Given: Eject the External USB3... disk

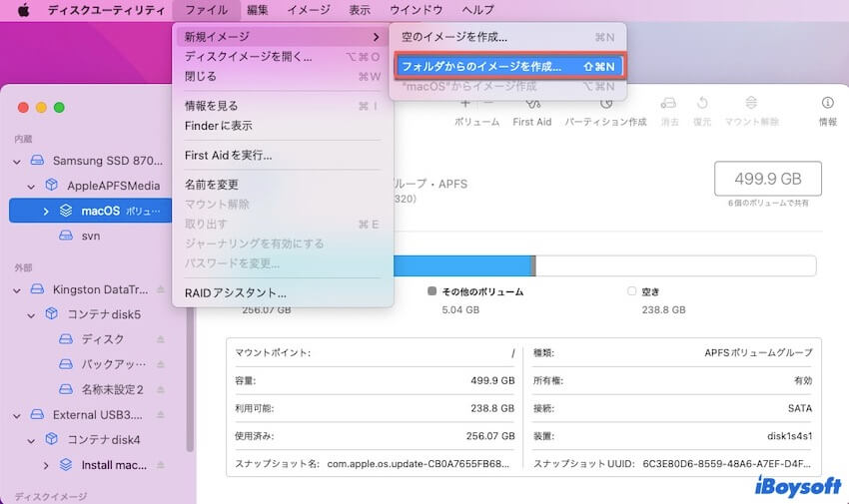Looking at the screenshot, I should coord(160,415).
